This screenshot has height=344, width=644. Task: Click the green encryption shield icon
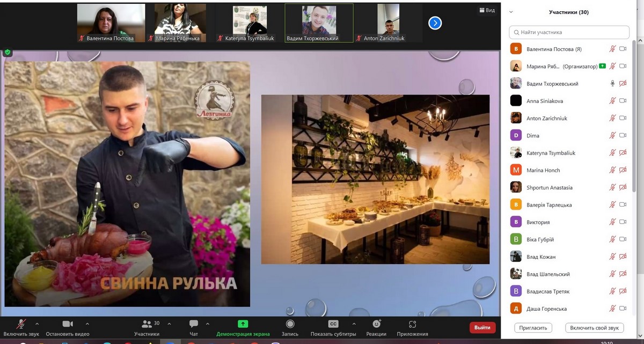(8, 52)
